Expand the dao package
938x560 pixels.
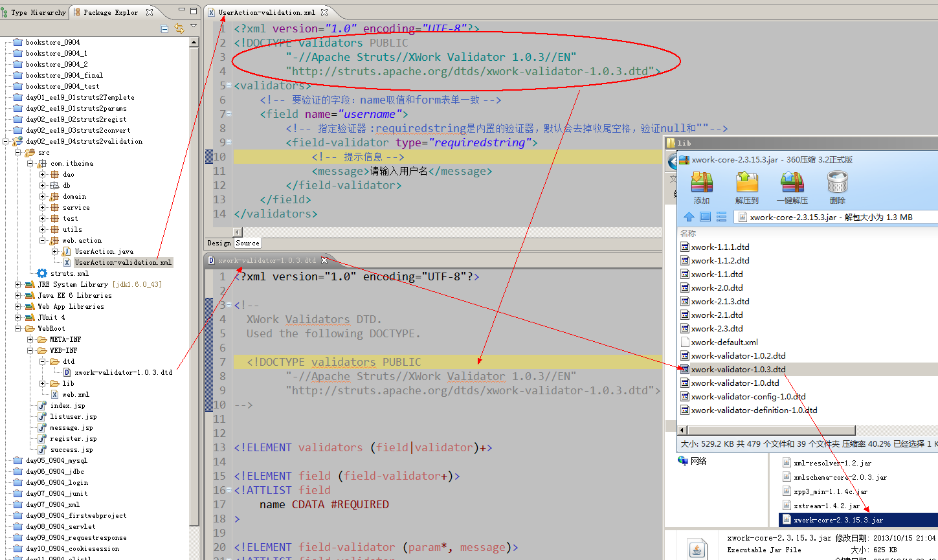pos(43,175)
